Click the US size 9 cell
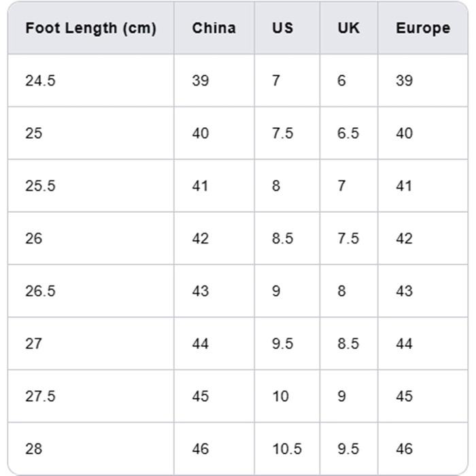Screen dimensions: 476x476 pos(276,291)
